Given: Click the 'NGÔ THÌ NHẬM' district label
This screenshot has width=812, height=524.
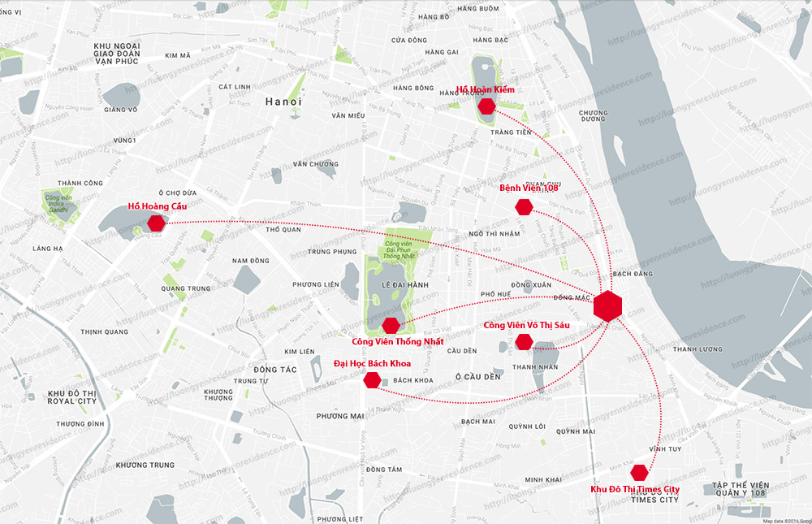Looking at the screenshot, I should pos(494,234).
